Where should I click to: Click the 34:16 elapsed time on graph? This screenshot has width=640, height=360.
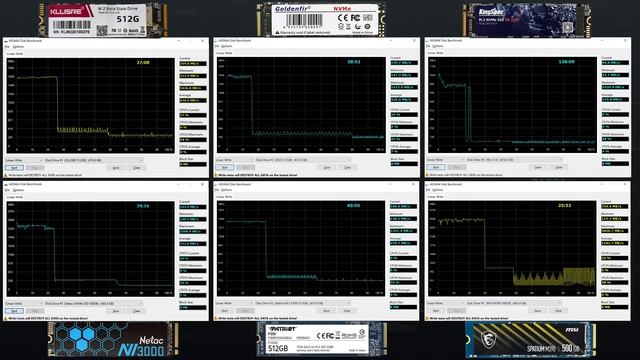143,206
